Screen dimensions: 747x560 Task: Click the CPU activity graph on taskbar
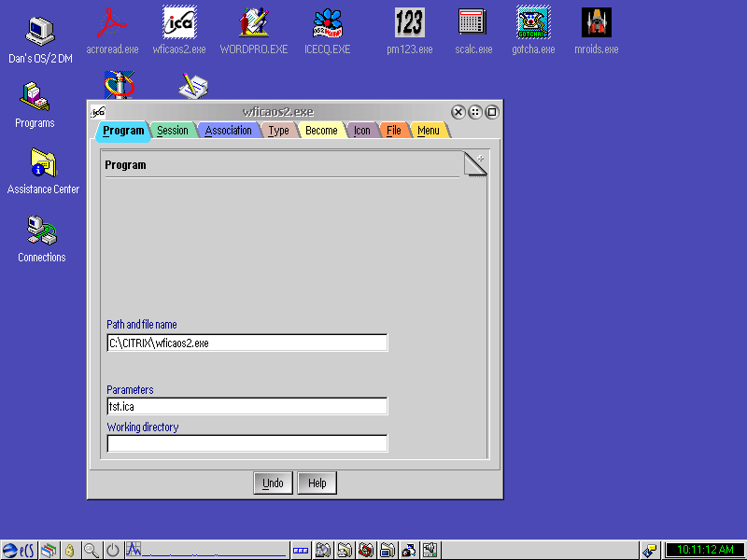pyautogui.click(x=206, y=550)
